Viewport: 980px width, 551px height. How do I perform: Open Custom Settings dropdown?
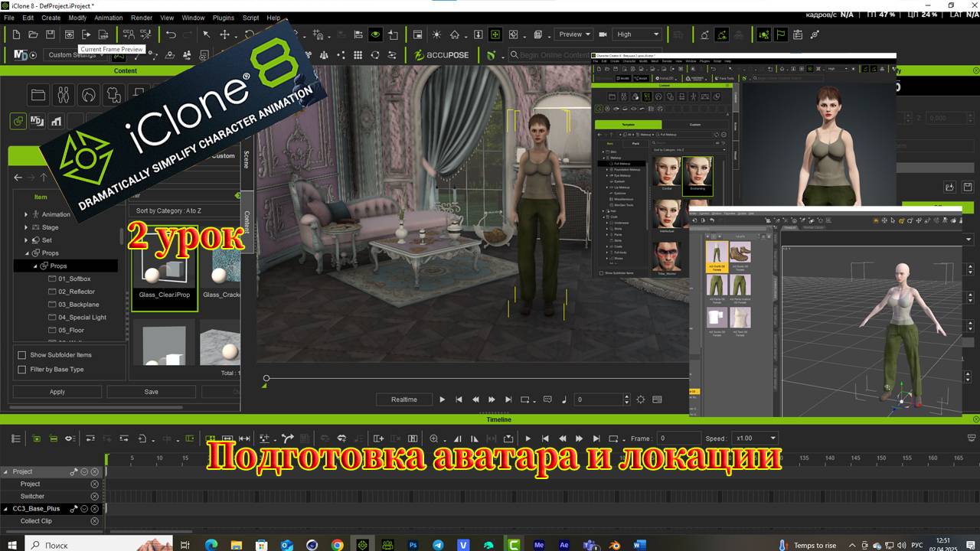(x=77, y=55)
